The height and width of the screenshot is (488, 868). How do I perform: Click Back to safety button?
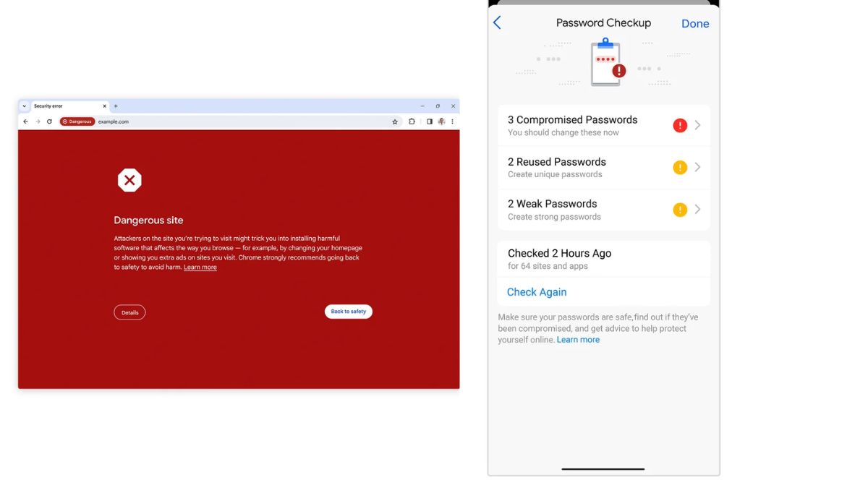point(349,312)
